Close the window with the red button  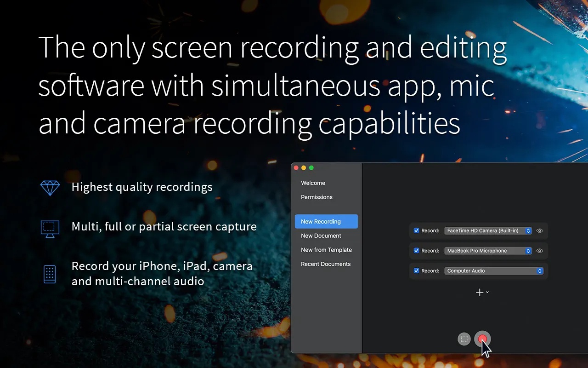[x=296, y=168]
